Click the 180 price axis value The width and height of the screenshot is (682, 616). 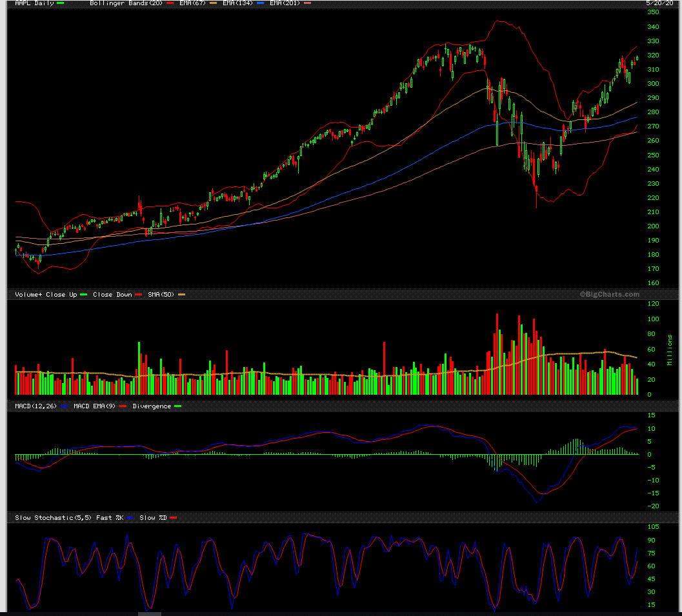[653, 254]
